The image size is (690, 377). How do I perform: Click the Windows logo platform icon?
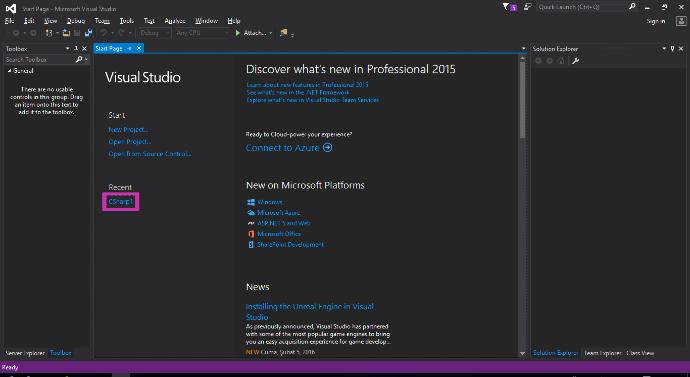(251, 202)
